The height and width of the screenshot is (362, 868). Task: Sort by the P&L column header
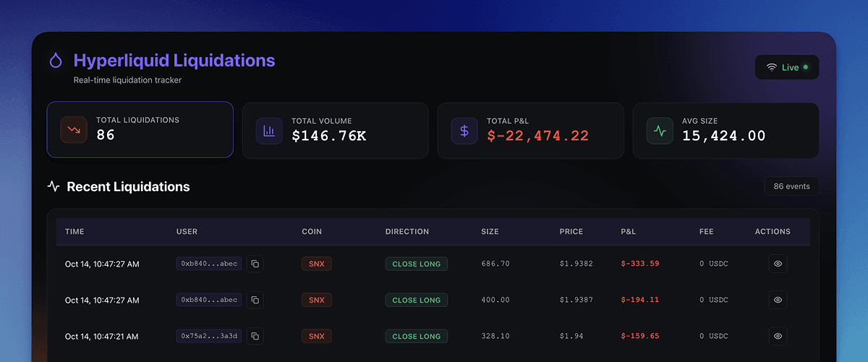pos(629,232)
